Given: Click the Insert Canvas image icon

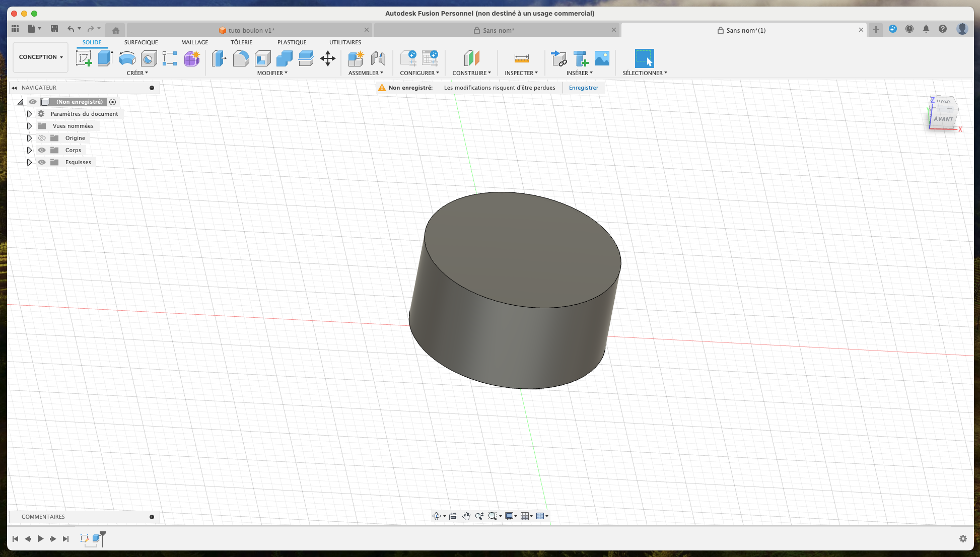Looking at the screenshot, I should tap(602, 58).
